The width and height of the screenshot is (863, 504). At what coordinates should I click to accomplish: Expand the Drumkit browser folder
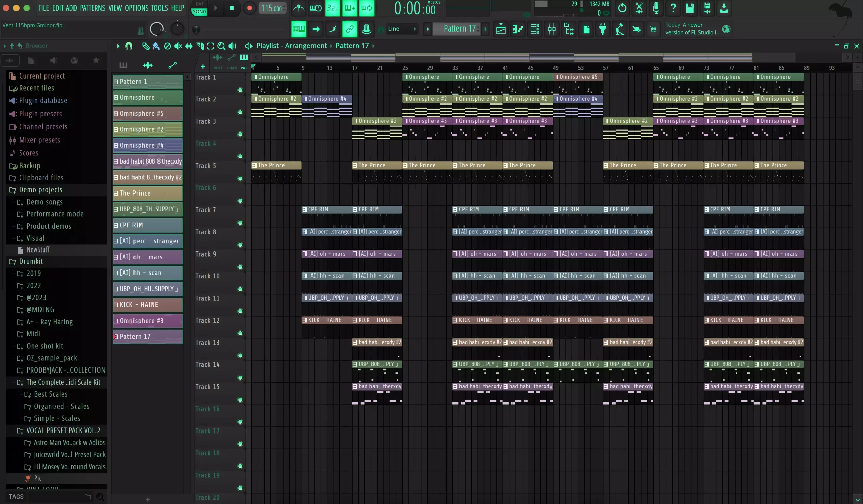(x=31, y=261)
